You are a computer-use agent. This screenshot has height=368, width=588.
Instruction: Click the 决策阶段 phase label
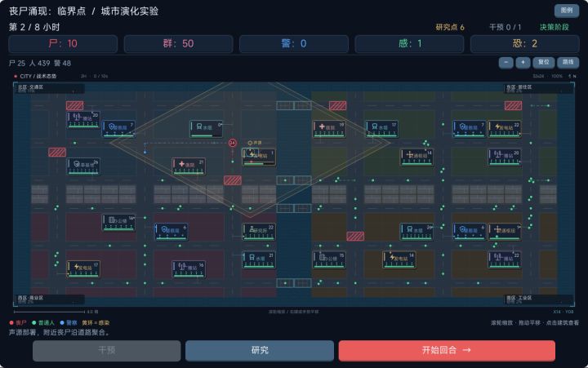[x=555, y=28]
